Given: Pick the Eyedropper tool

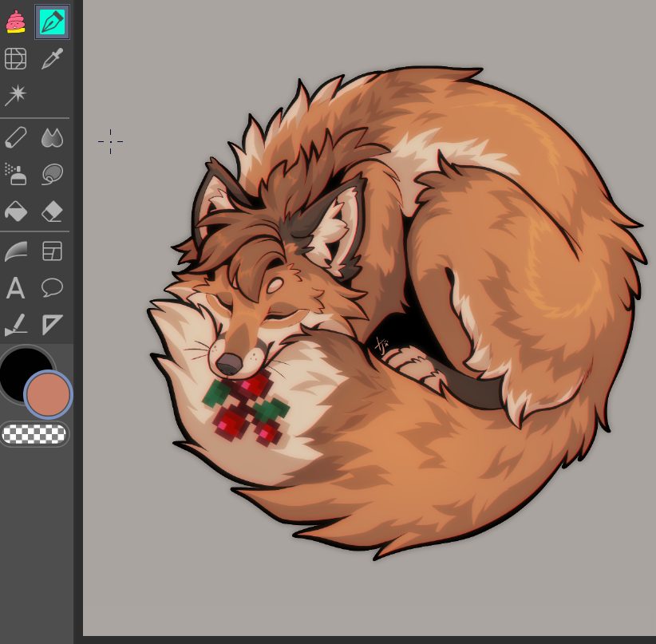Looking at the screenshot, I should [52, 58].
